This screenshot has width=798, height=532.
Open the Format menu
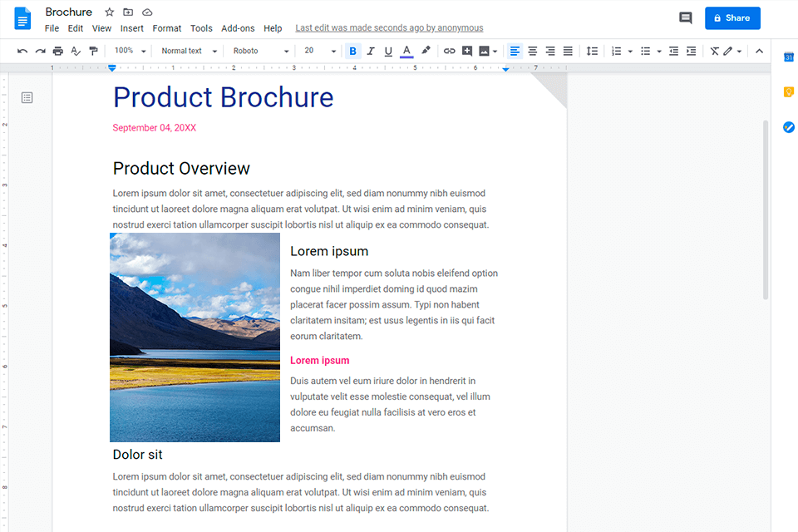coord(166,27)
